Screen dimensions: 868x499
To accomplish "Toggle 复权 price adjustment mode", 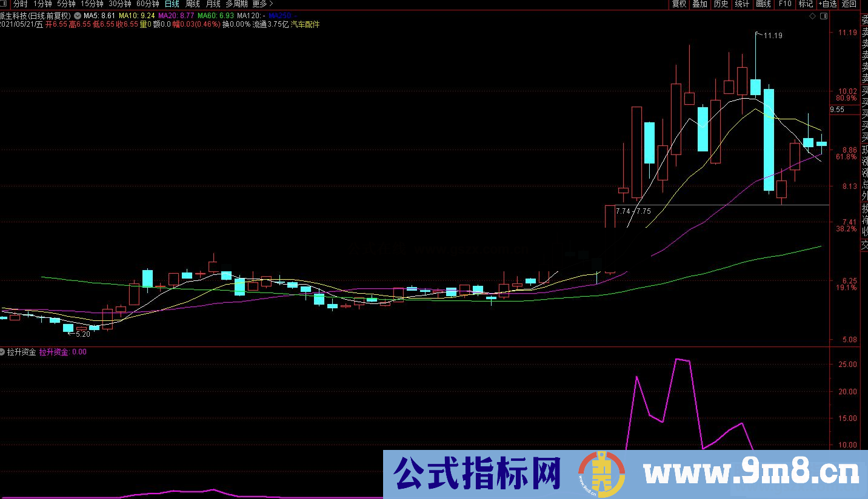I will pos(679,4).
